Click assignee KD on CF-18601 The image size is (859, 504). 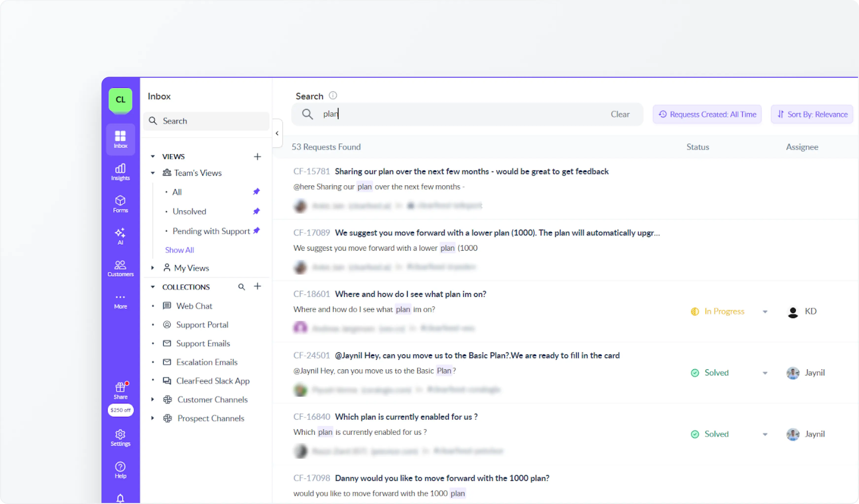point(802,312)
